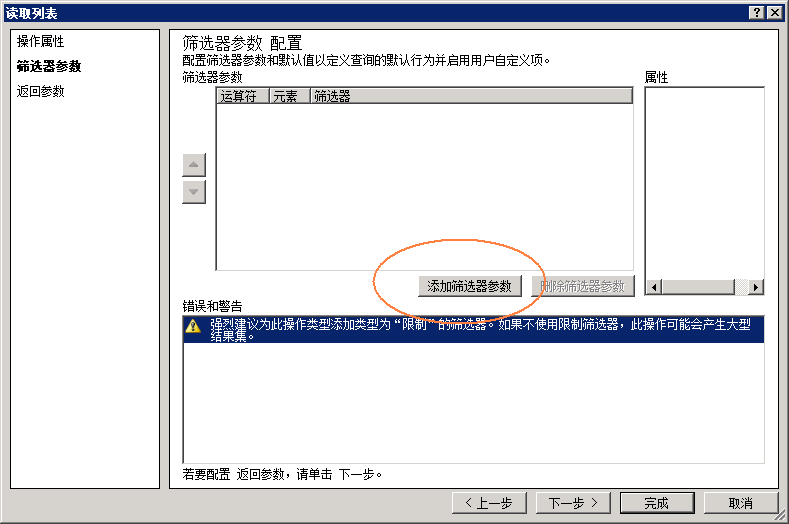Screen dimensions: 789x524
Task: Click the properties scrollbar left arrow
Action: (654, 287)
